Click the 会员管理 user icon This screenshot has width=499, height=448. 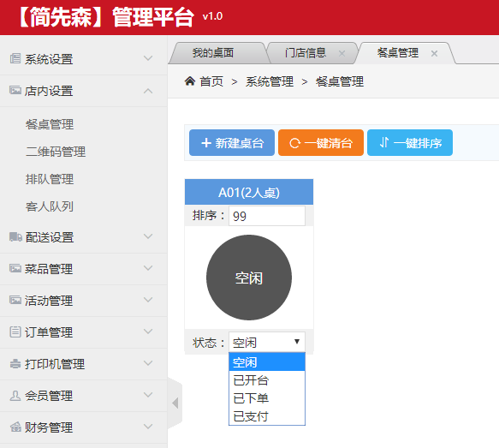click(x=15, y=396)
